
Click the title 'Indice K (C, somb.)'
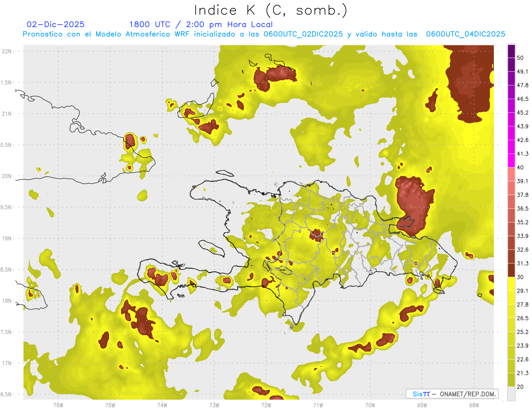click(270, 11)
